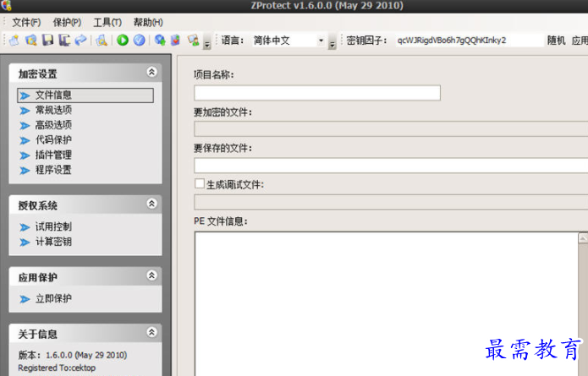
Task: Click the version text 1.6.0.0 (May 29 2010)
Action: coord(86,355)
